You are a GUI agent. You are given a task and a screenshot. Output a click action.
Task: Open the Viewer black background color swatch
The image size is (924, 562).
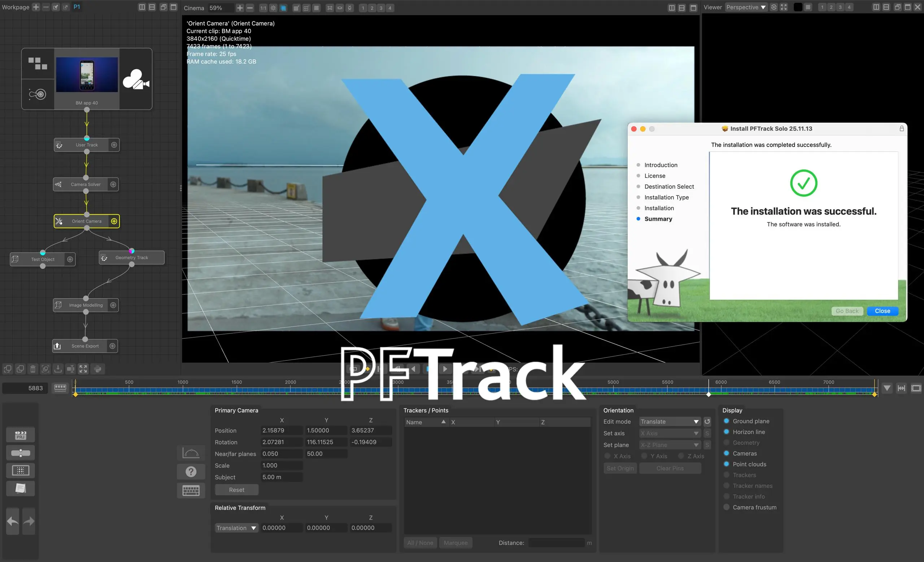pyautogui.click(x=798, y=7)
